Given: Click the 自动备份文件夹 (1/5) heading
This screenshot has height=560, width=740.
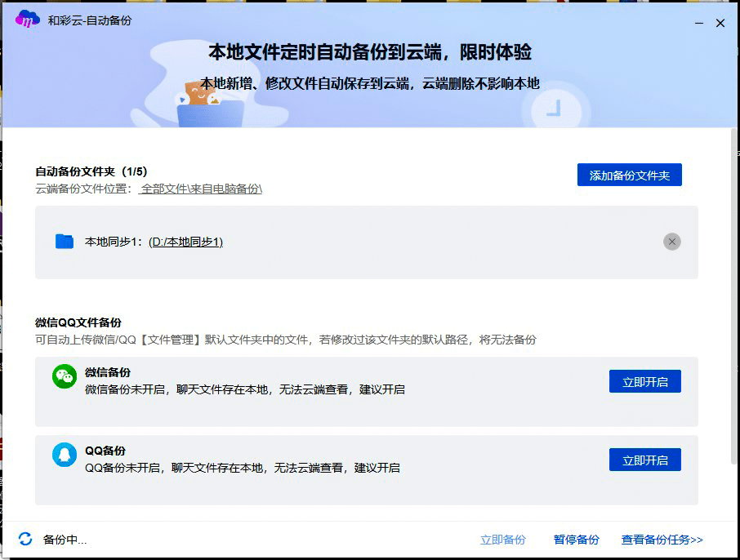Looking at the screenshot, I should (x=91, y=171).
